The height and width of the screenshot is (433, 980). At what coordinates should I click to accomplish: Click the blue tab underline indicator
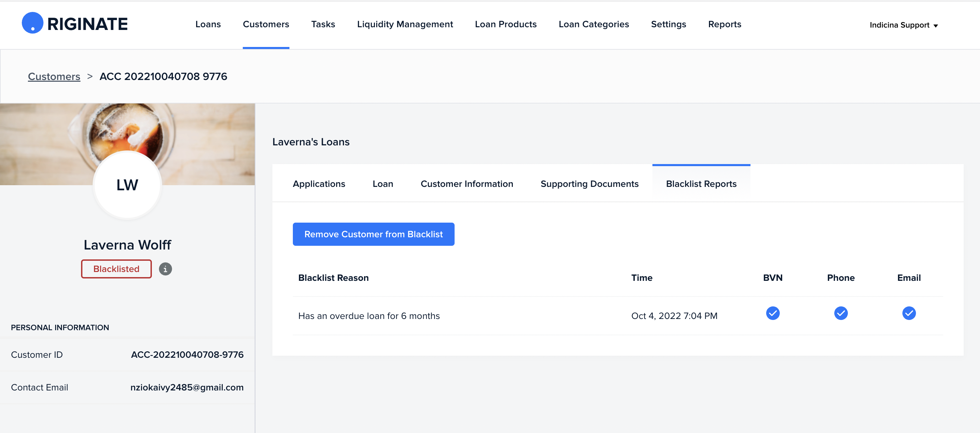pos(701,165)
